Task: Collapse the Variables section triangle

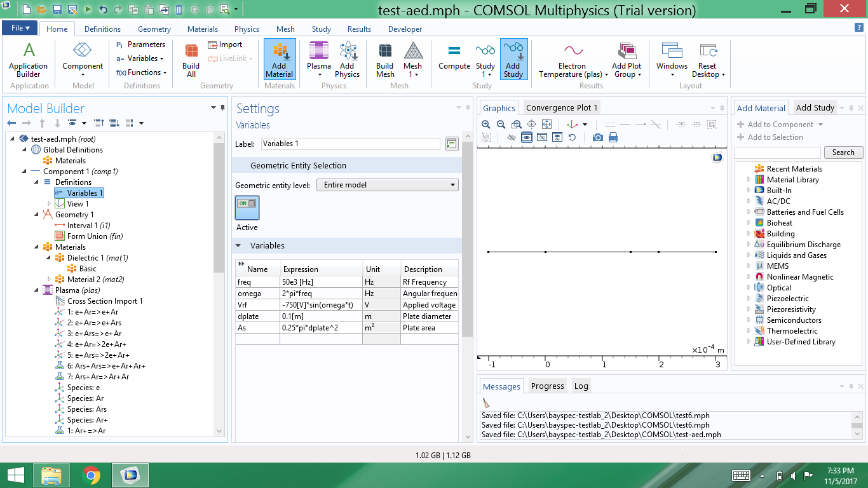Action: point(239,246)
